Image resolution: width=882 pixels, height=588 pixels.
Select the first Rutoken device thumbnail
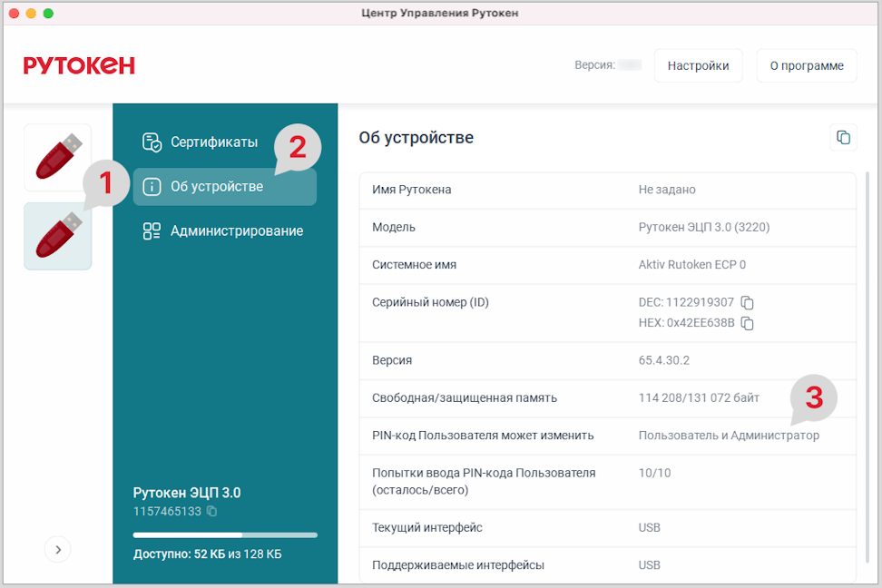tap(58, 158)
